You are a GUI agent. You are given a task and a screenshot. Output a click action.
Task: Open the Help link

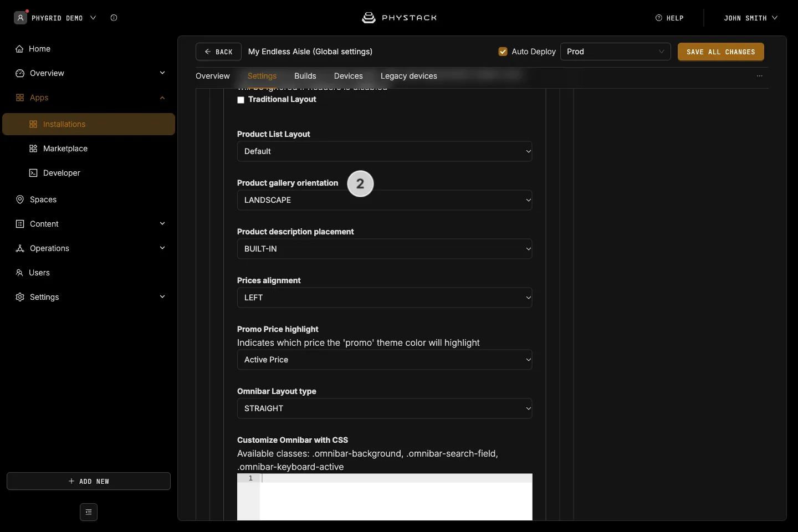coord(669,18)
